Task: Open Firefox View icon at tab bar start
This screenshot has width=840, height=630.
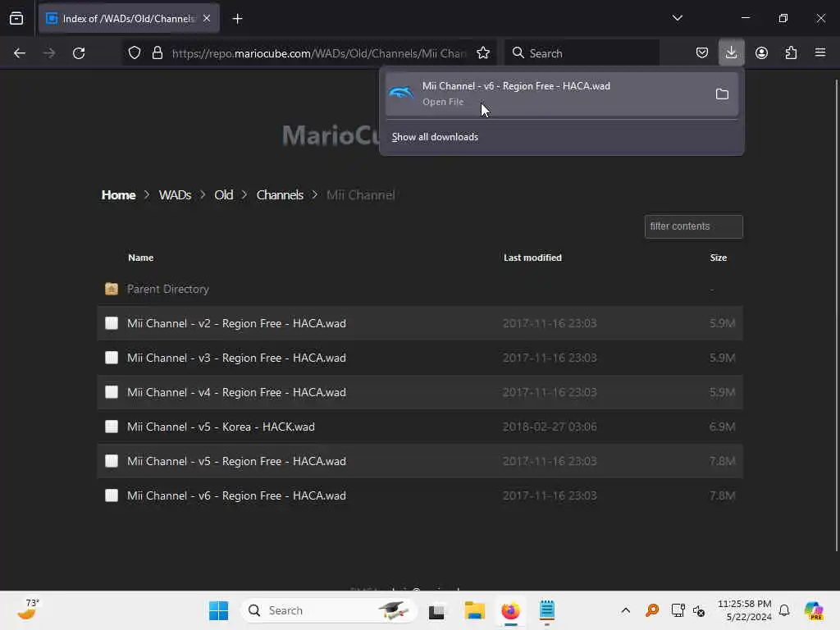Action: coord(16,19)
